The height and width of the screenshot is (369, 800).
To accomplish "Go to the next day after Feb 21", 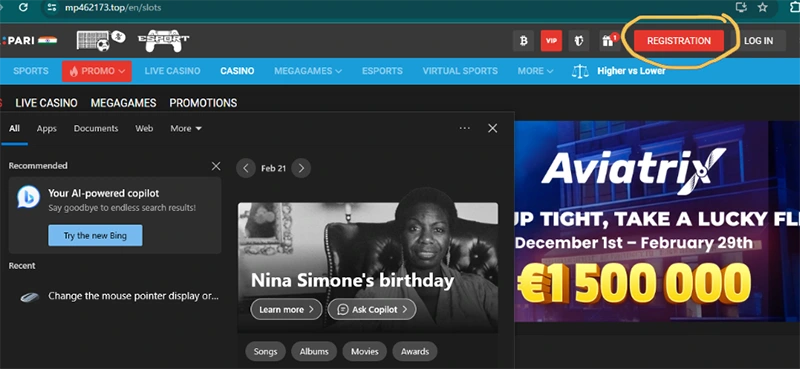I will pos(301,168).
